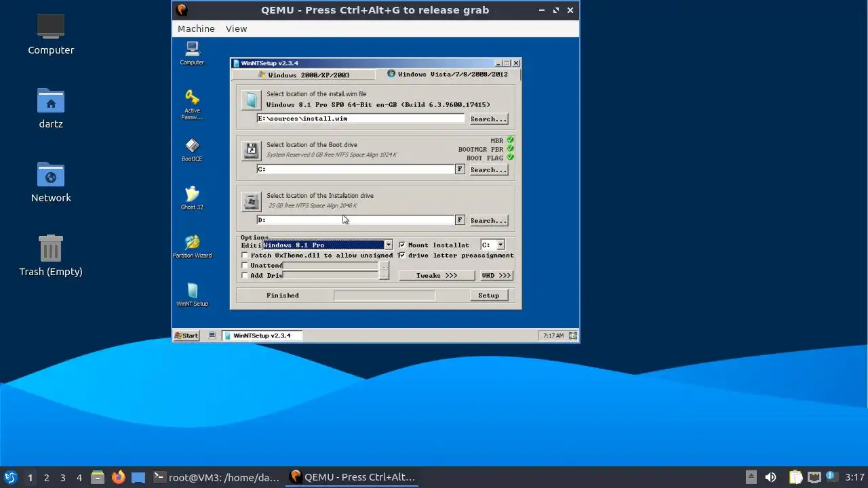The image size is (868, 488).
Task: Click F format button for Installation drive
Action: (460, 220)
